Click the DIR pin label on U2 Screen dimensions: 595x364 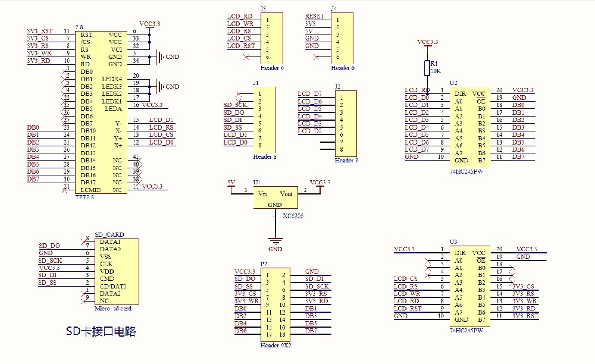coord(460,93)
